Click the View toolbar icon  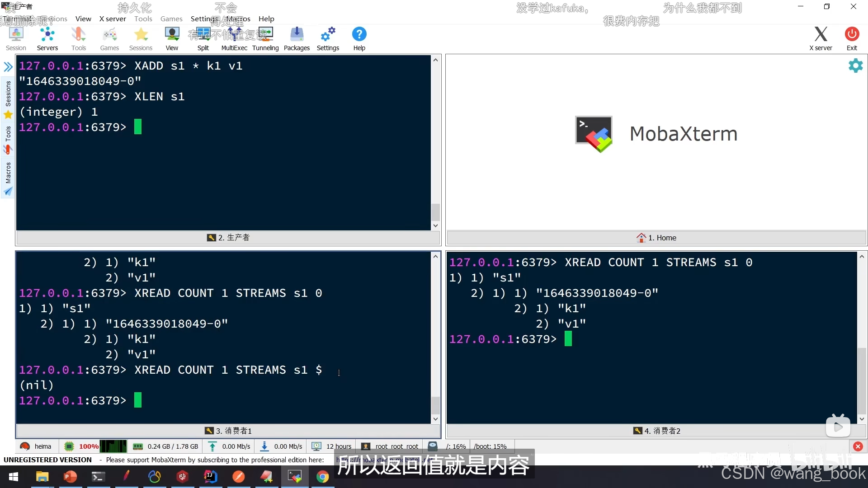pos(172,39)
